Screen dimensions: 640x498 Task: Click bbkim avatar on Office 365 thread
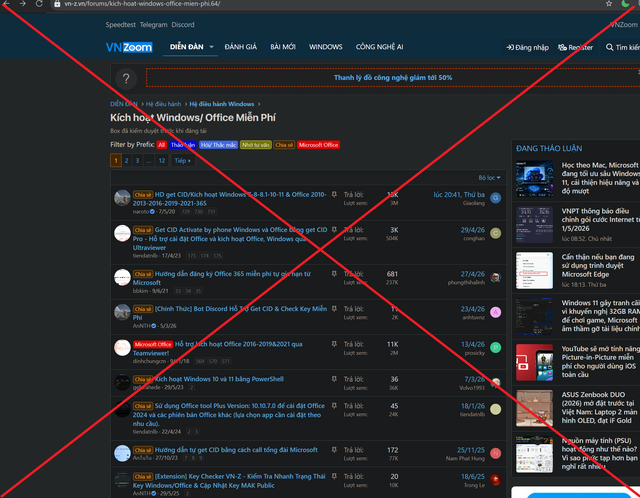[122, 277]
